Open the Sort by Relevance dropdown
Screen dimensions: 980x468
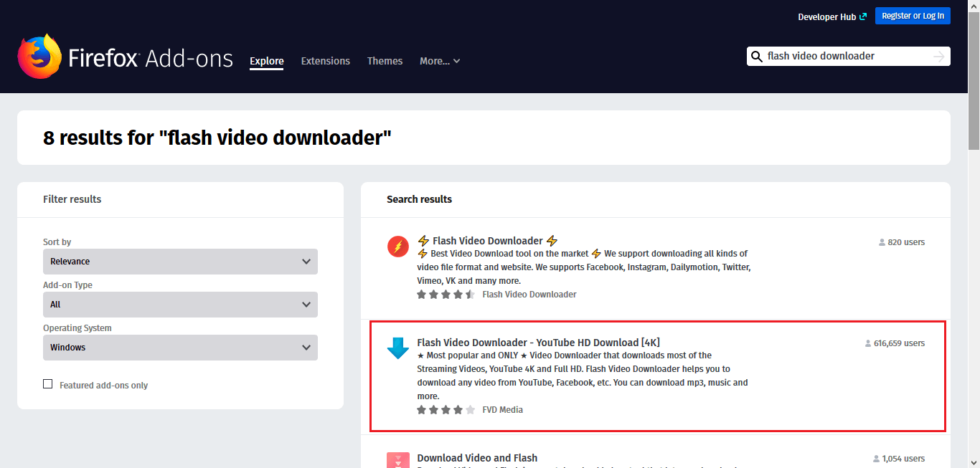click(180, 262)
